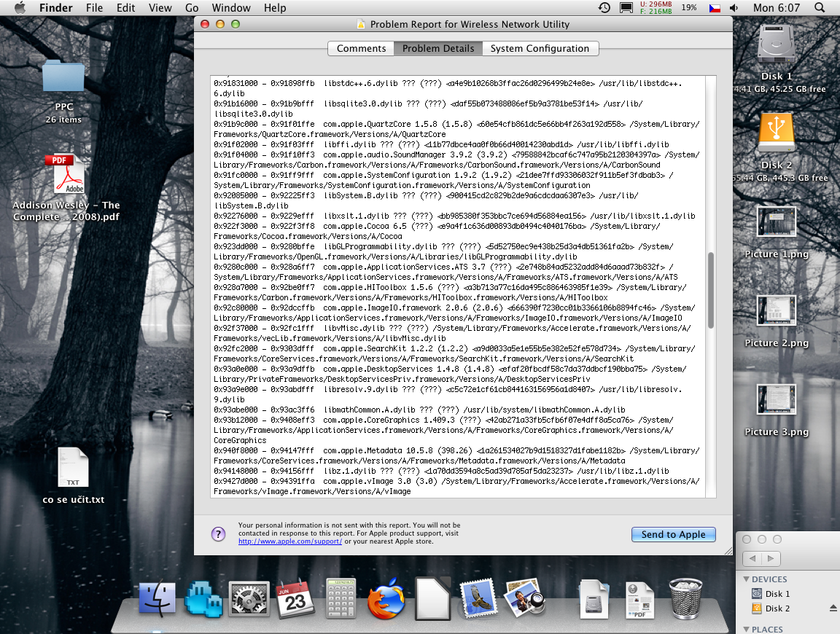The height and width of the screenshot is (634, 840).
Task: Open Spotlight search magnifier
Action: point(820,7)
